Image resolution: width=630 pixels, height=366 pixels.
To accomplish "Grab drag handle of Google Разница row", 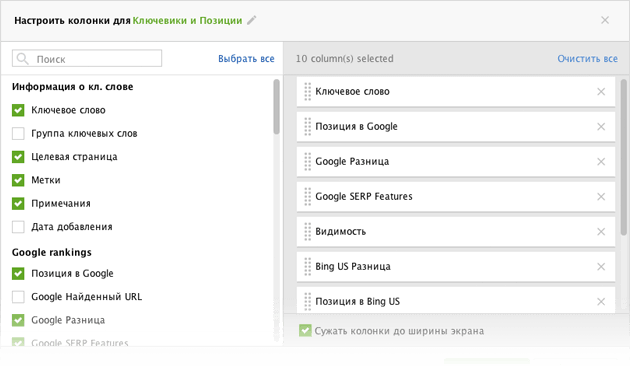I will tap(308, 162).
